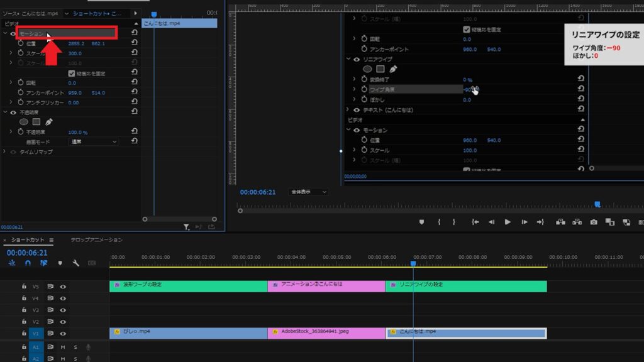This screenshot has width=644, height=362.
Task: Add Marker in Program Monitor
Action: pyautogui.click(x=421, y=222)
